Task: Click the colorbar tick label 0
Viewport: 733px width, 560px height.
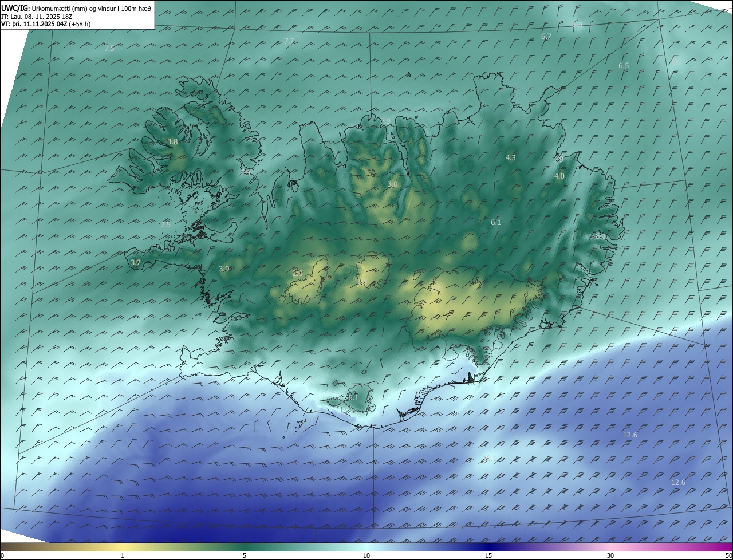Action: pyautogui.click(x=2, y=555)
